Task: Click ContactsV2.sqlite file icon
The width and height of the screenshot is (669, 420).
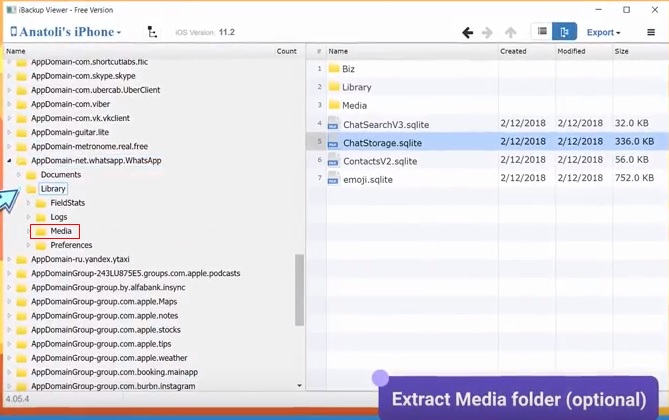Action: click(x=333, y=160)
